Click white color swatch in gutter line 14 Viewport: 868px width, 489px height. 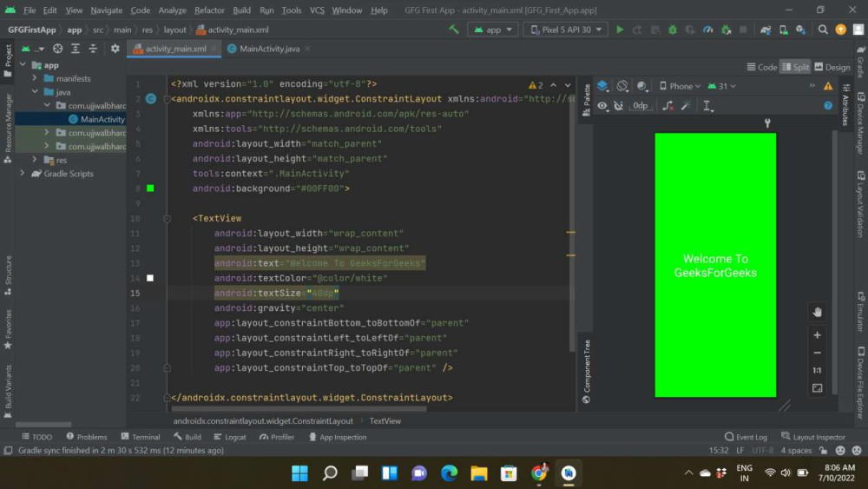[150, 278]
